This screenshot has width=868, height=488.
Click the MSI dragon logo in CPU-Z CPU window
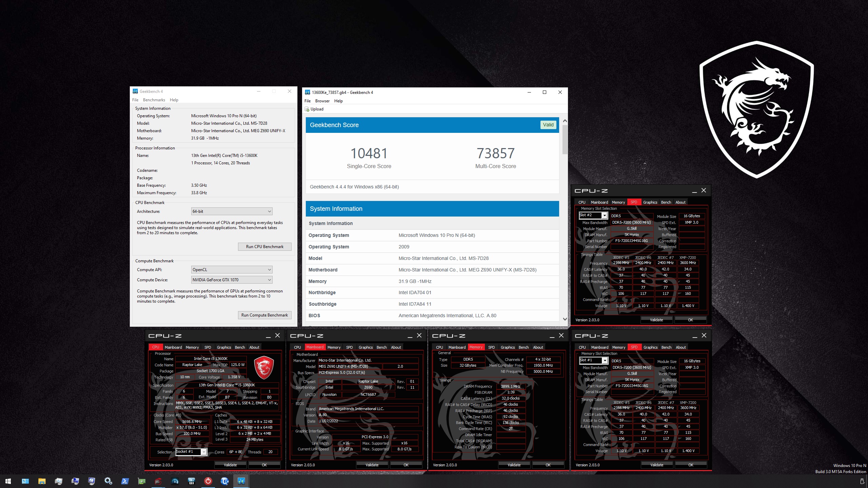(264, 367)
